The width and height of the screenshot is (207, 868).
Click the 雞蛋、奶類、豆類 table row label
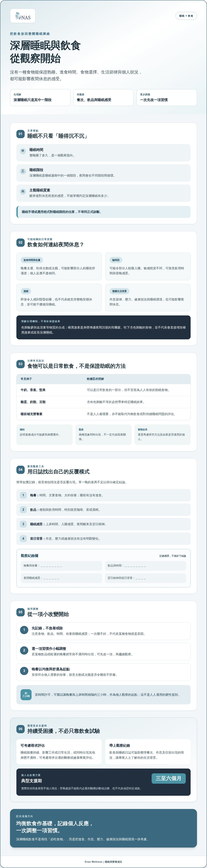point(33,402)
